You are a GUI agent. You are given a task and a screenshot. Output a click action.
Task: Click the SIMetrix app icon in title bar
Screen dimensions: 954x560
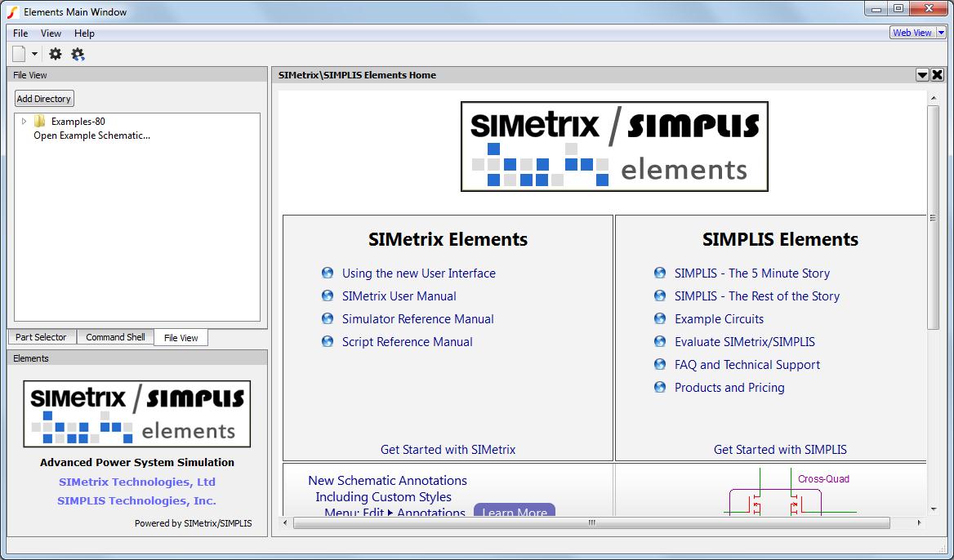pyautogui.click(x=12, y=11)
